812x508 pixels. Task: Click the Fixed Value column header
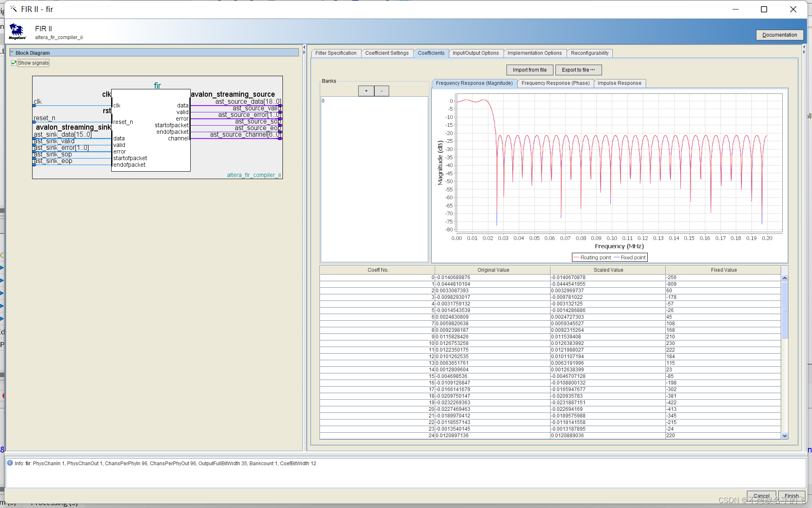pos(723,270)
